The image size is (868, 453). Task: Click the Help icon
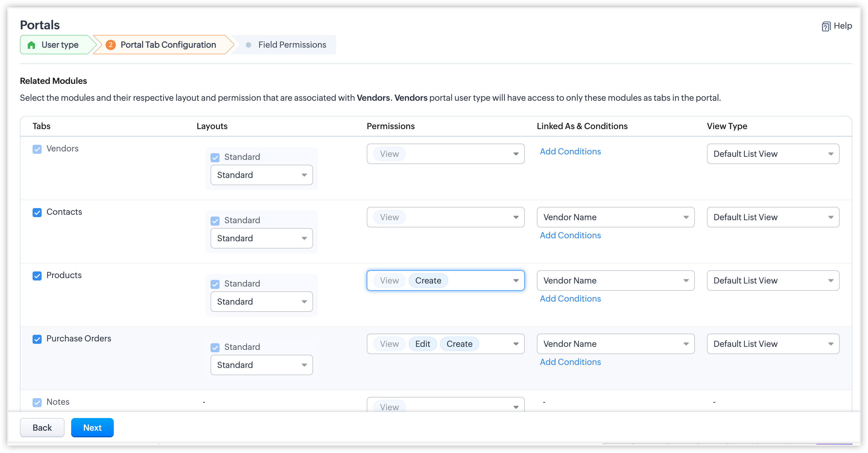pos(825,26)
